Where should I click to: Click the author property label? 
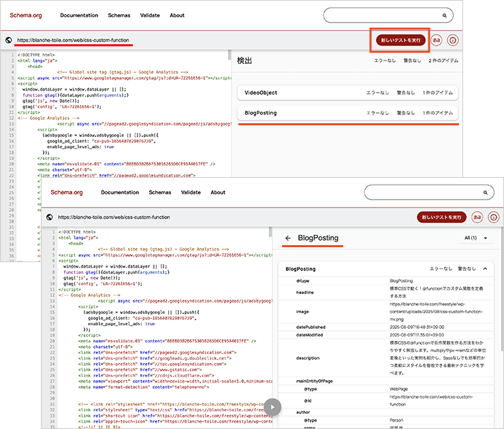pos(303,412)
